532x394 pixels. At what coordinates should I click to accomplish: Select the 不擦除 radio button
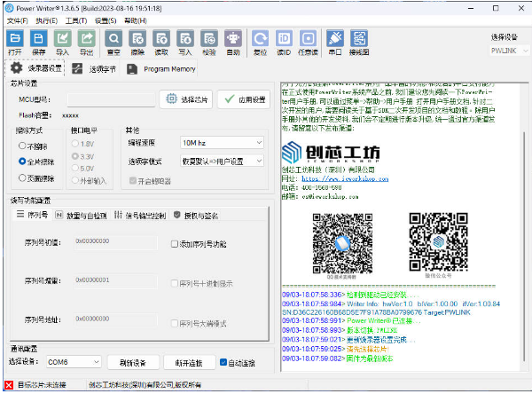click(22, 146)
